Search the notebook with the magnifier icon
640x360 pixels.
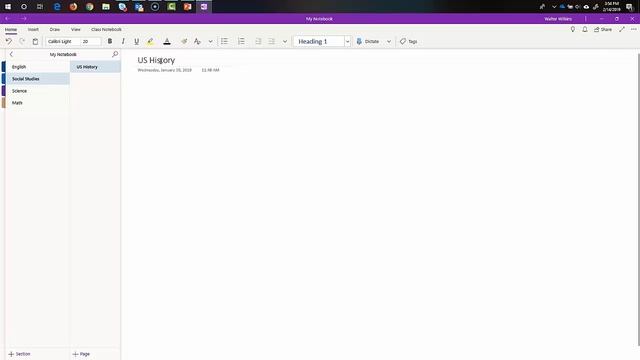115,54
